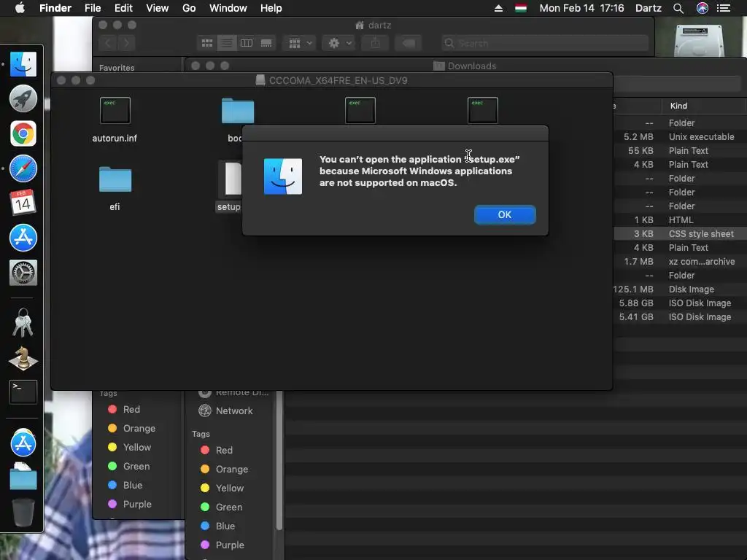This screenshot has width=747, height=560.
Task: Select the fourth exec file icon
Action: tap(483, 111)
